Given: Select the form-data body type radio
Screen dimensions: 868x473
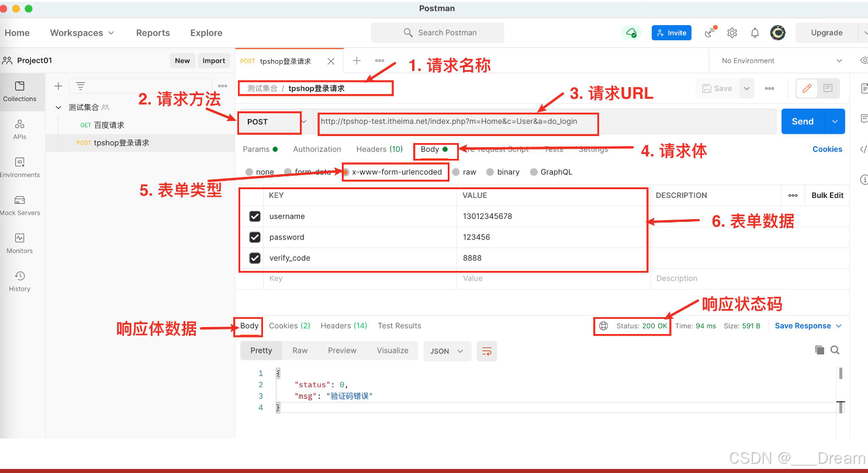Looking at the screenshot, I should tap(288, 172).
